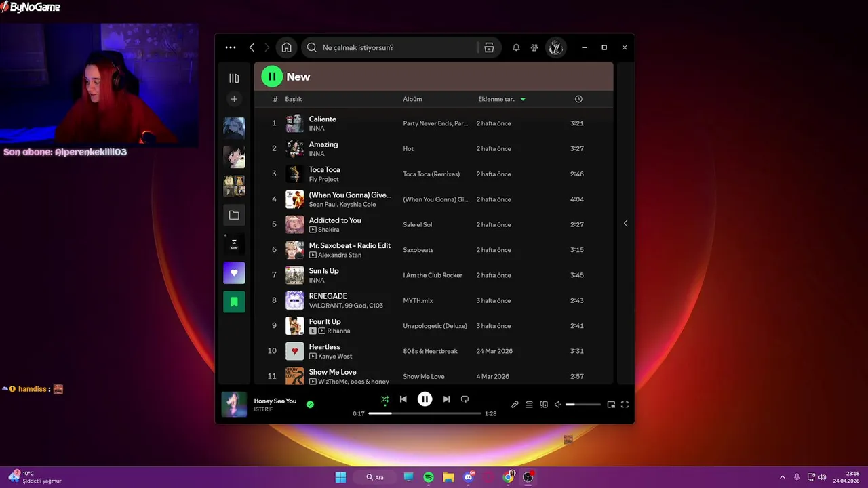
Task: Open the miniplayer icon
Action: (x=611, y=405)
